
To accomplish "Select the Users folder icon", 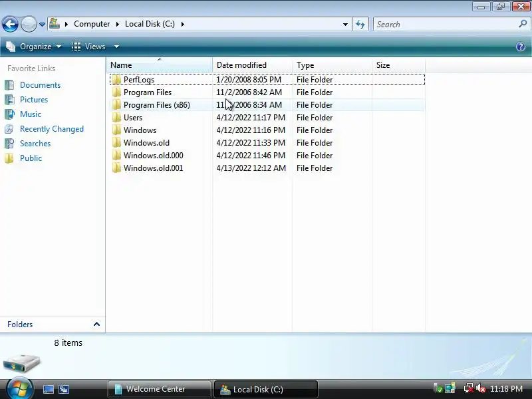I will [116, 118].
